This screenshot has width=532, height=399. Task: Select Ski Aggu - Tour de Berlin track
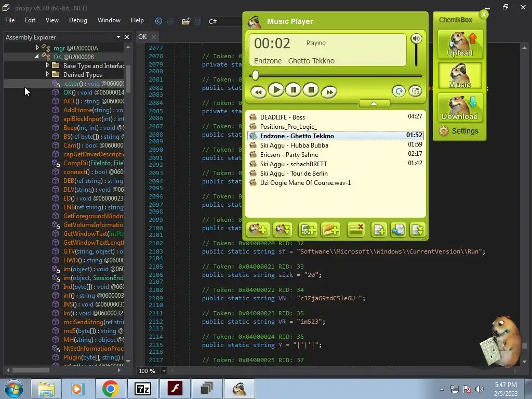[336, 174]
